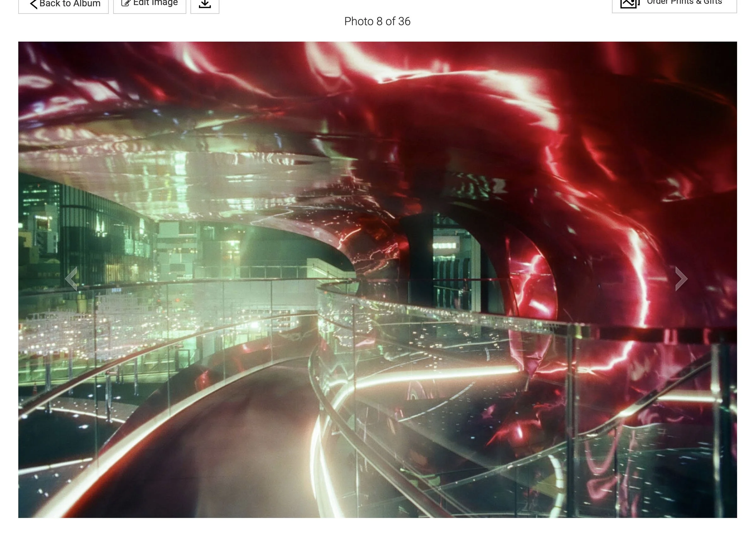Click the picture icon beside Order Prints & Gifts

(x=629, y=3)
